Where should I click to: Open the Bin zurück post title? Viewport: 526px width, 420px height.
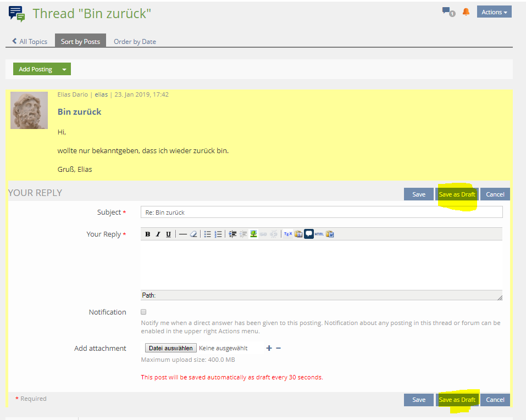(x=79, y=112)
